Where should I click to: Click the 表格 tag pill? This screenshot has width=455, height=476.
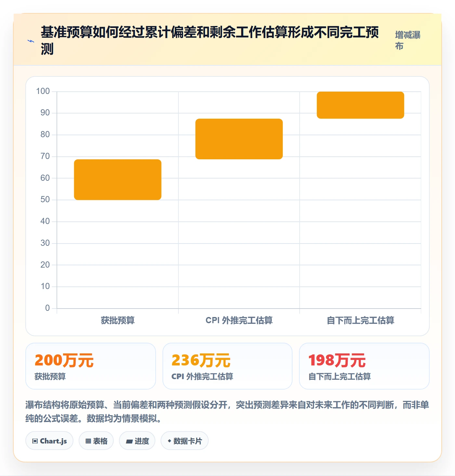coord(96,441)
